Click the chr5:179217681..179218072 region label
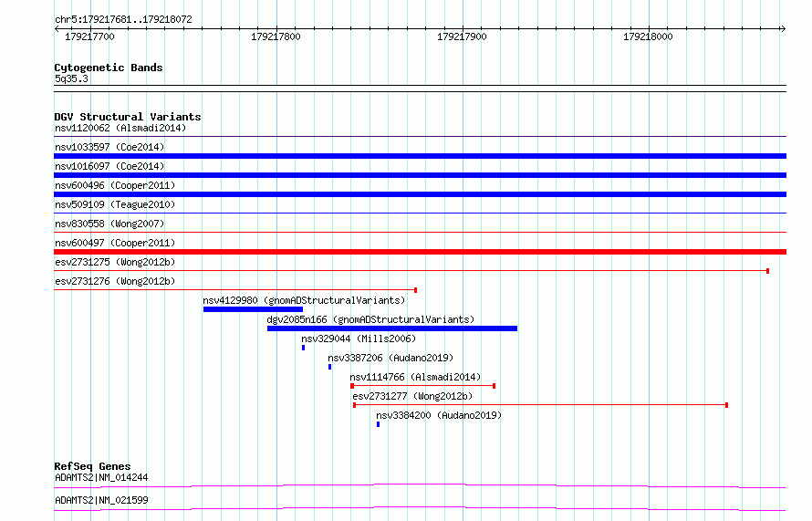Screen dimensions: 812x521 point(123,20)
